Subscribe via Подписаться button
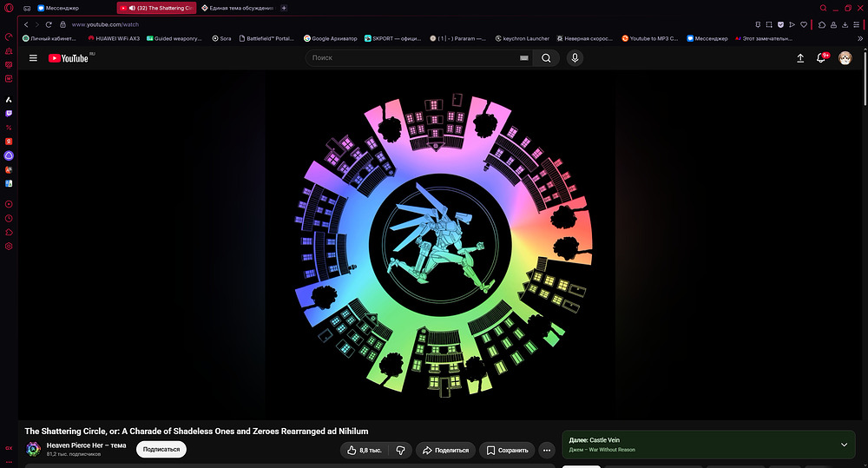 (x=161, y=449)
